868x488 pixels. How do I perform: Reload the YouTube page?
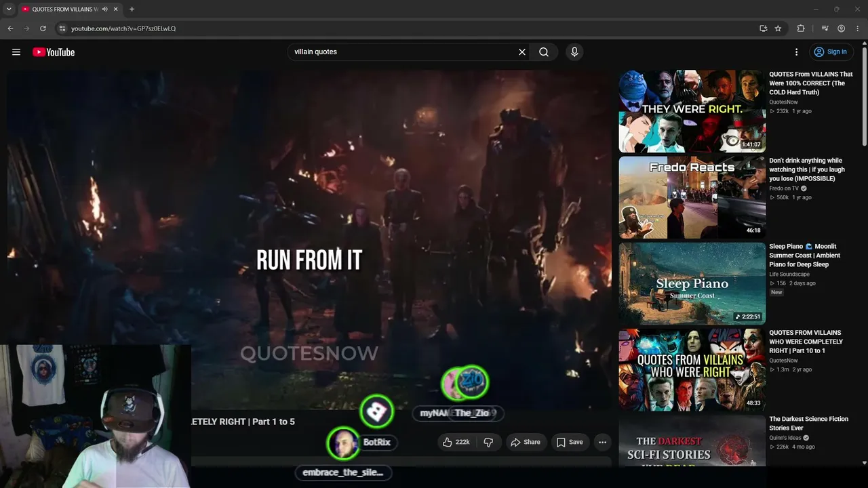[x=43, y=28]
